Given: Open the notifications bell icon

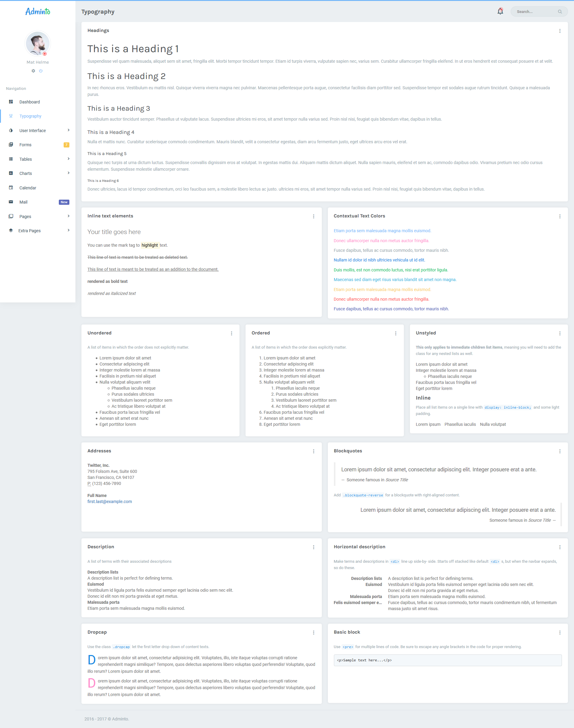Looking at the screenshot, I should coord(500,11).
